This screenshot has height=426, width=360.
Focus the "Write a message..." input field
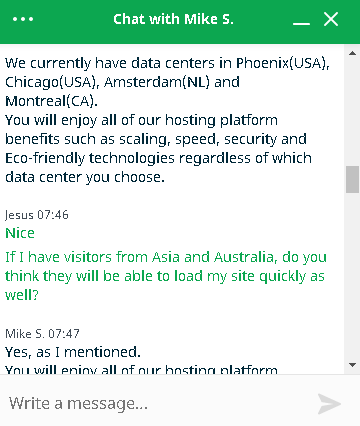[x=160, y=403]
